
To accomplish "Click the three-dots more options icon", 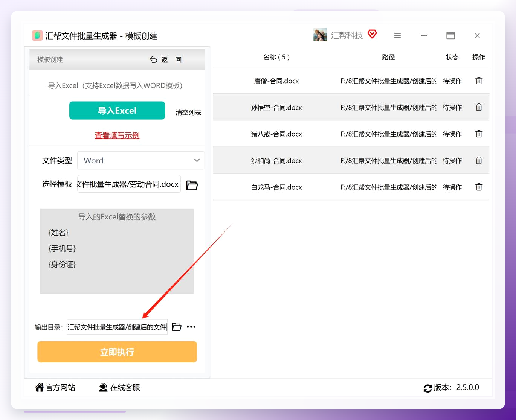I will (x=191, y=327).
